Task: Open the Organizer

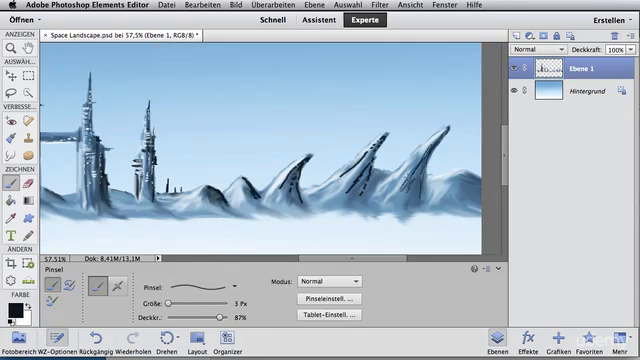Action: tap(227, 342)
